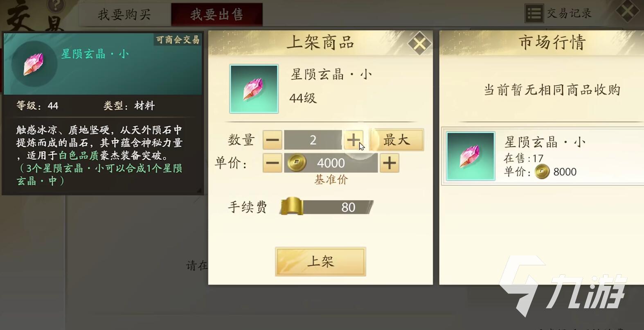Select the 星陨玄晶·小 listing priced at 8000 in 市场行情

[x=543, y=156]
